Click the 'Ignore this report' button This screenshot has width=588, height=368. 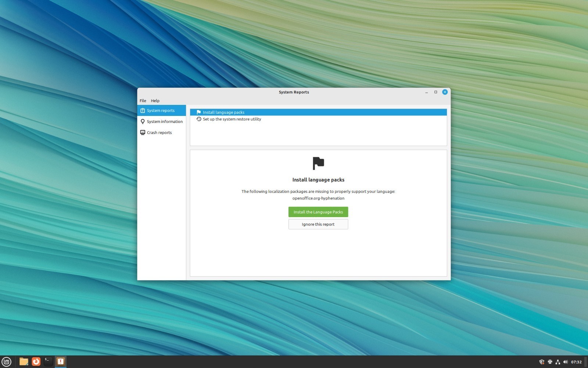pos(318,224)
